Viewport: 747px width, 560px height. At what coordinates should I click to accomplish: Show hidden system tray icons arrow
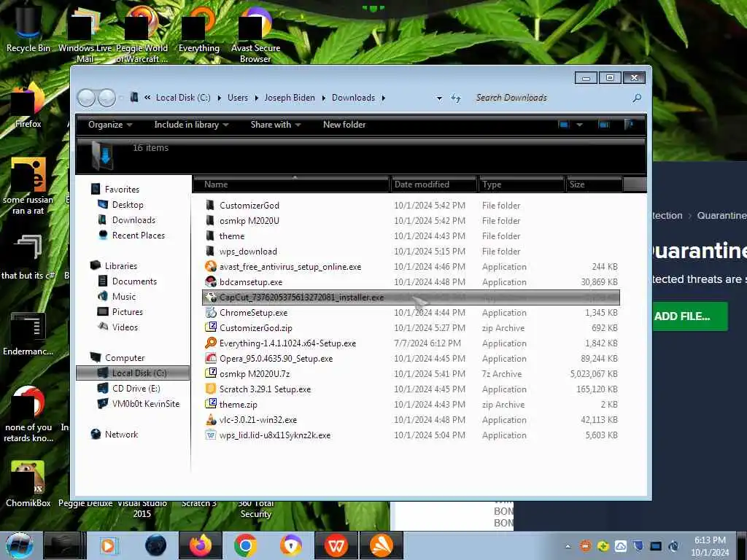(x=568, y=546)
